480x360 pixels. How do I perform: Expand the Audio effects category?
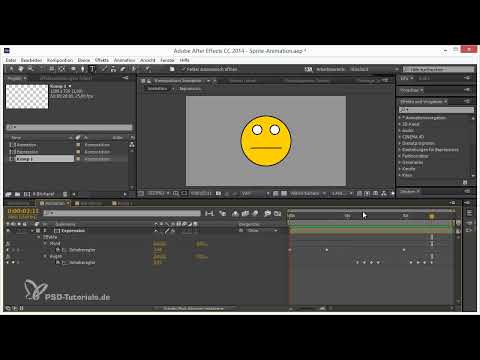tap(400, 130)
